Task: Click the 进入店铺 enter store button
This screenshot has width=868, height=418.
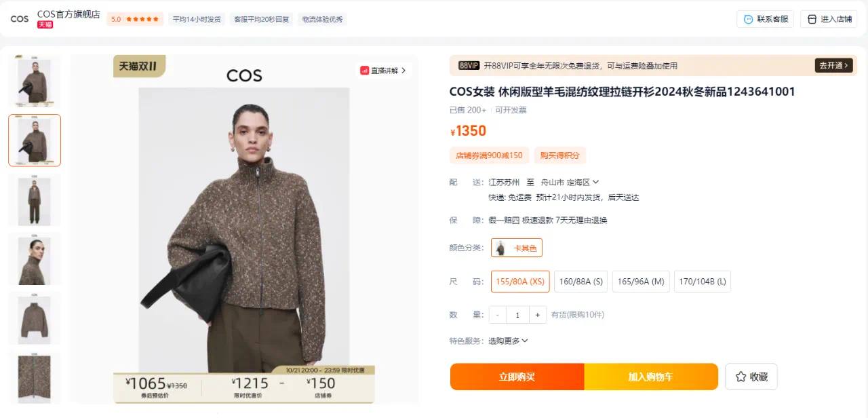Action: click(829, 19)
